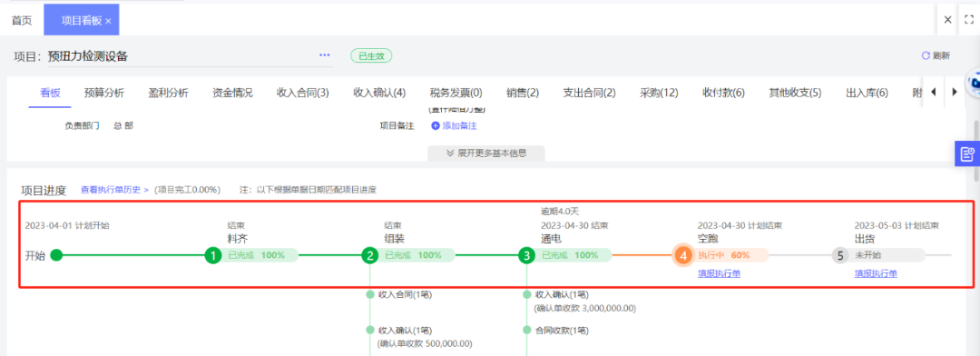Open the 收入确认(4) tab

click(x=379, y=94)
